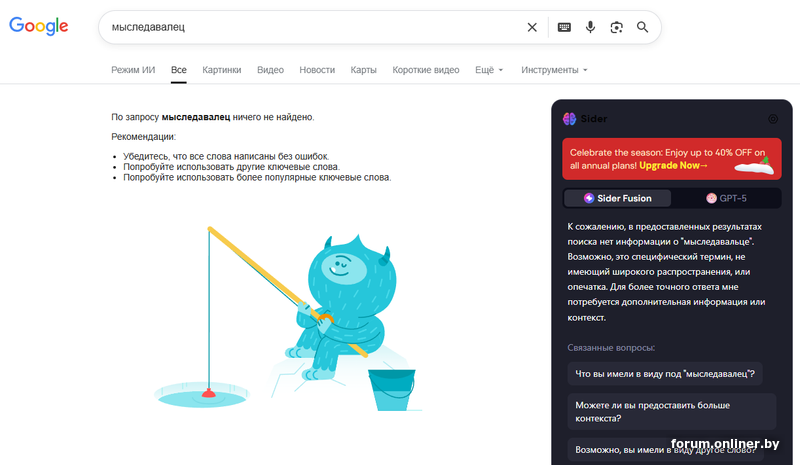Image resolution: width=800 pixels, height=465 pixels.
Task: Click the Sider answer paragraph text
Action: coord(666,272)
